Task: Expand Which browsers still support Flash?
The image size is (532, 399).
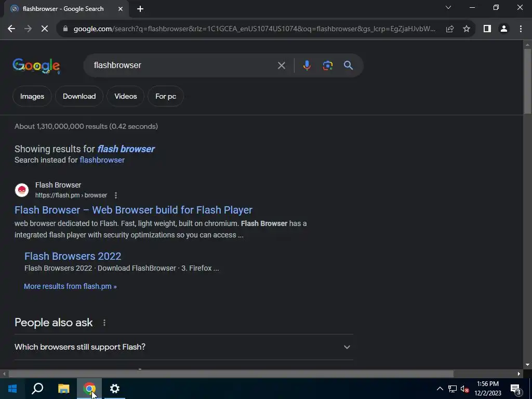Action: point(184,347)
